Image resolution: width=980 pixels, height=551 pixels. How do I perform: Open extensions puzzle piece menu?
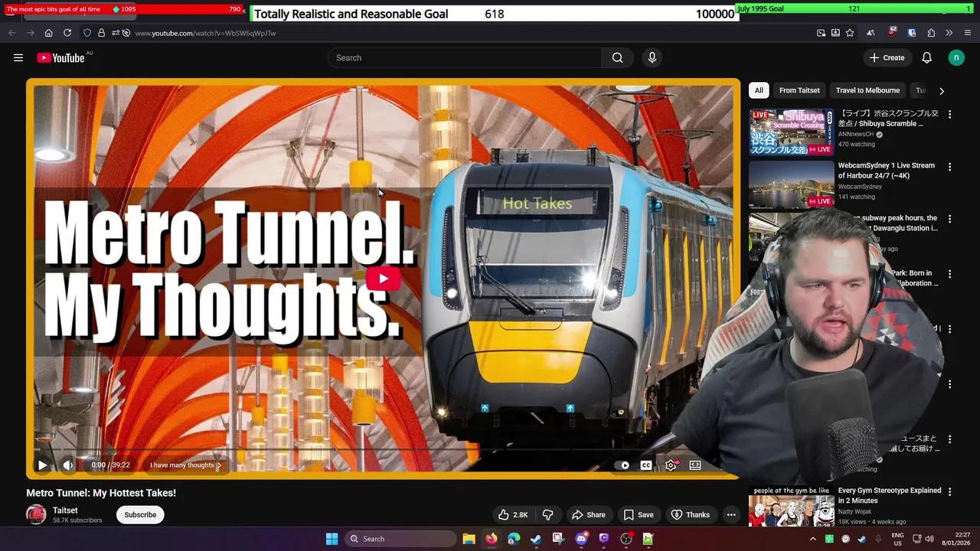[931, 33]
